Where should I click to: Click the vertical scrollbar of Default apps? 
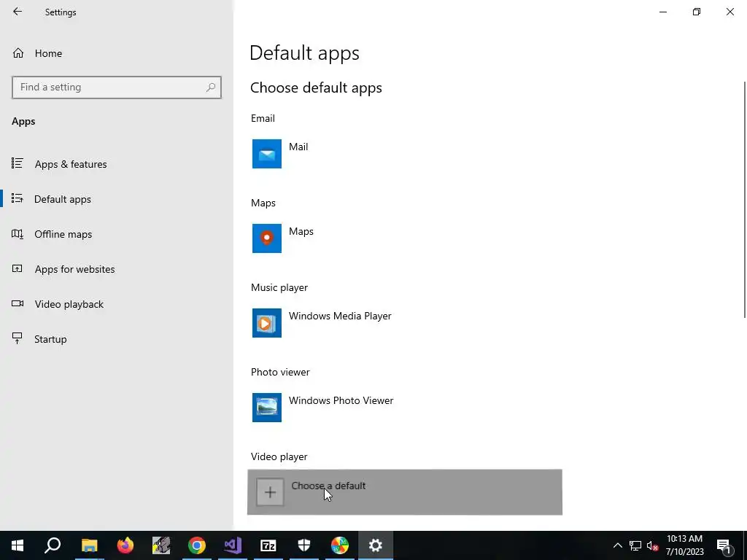(x=745, y=199)
